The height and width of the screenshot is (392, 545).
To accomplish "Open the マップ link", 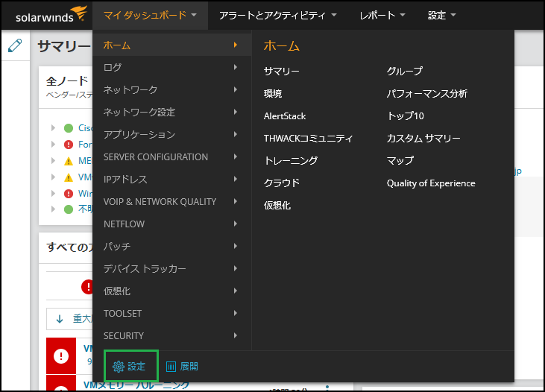I will (400, 160).
